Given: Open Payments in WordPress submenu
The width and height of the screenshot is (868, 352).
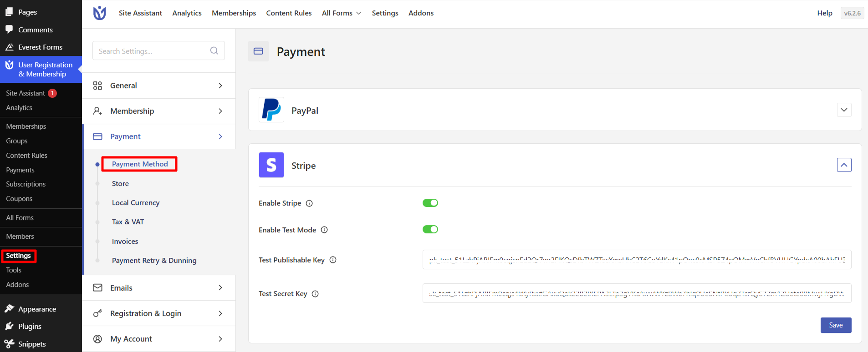Looking at the screenshot, I should (x=20, y=170).
